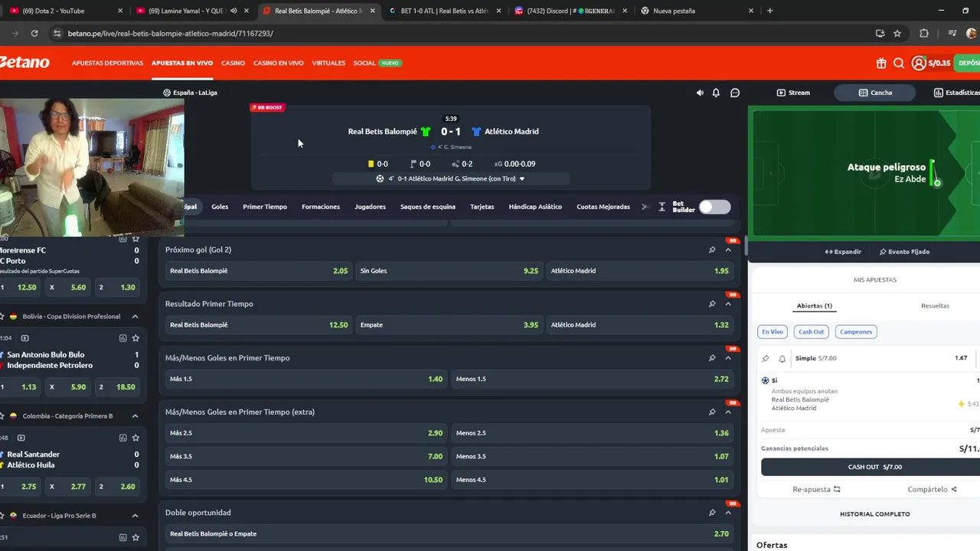Collapse Ecuador Liga Pro Serie B league

coord(135,516)
